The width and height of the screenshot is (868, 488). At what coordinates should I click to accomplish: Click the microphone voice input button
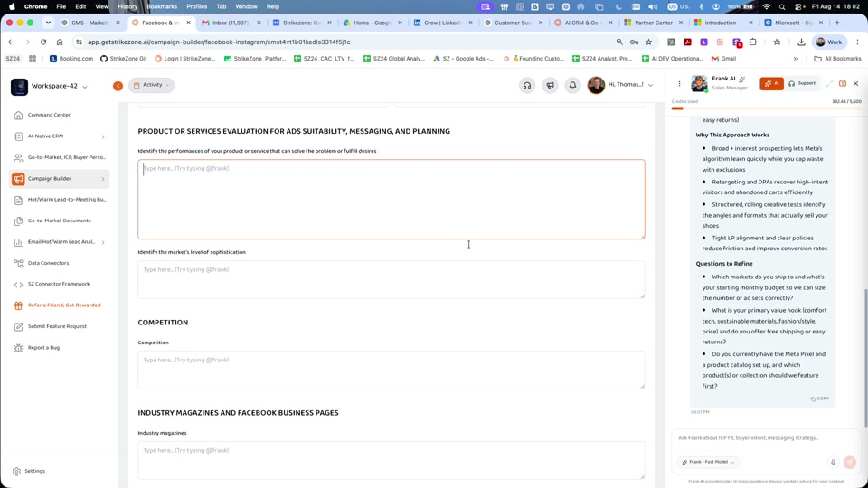click(x=833, y=462)
